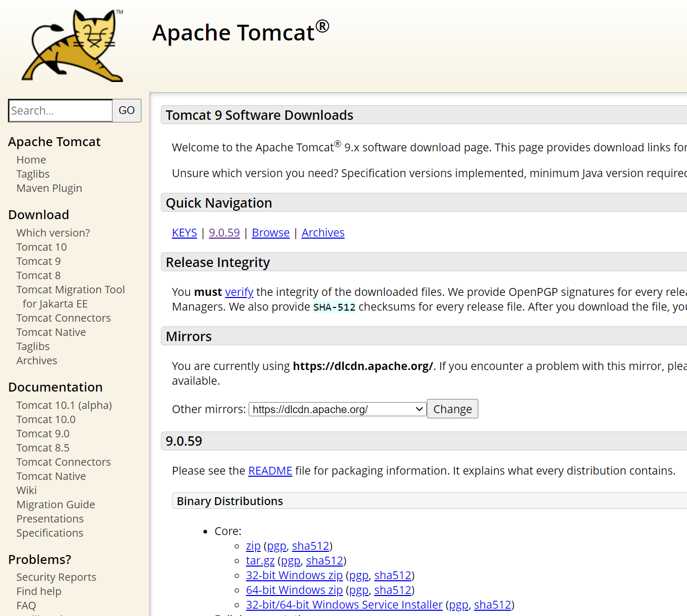Jump to 9.0.59 via quick navigation
The image size is (687, 616).
pos(224,233)
